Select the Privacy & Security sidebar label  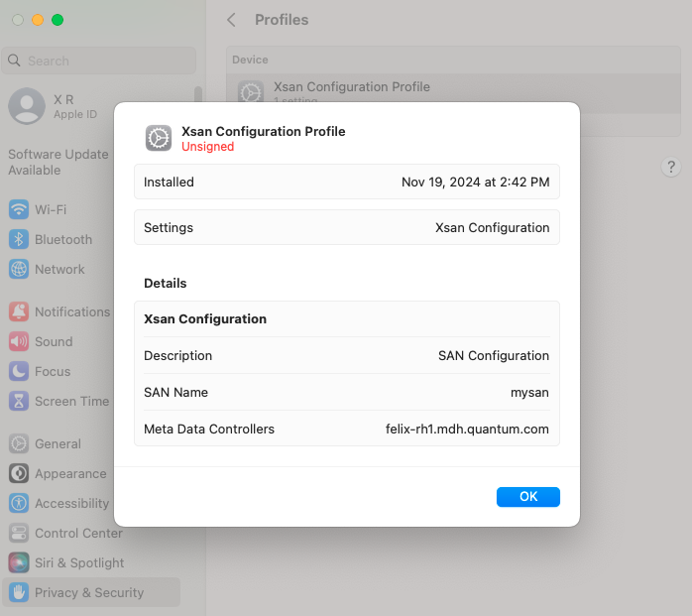pos(89,592)
